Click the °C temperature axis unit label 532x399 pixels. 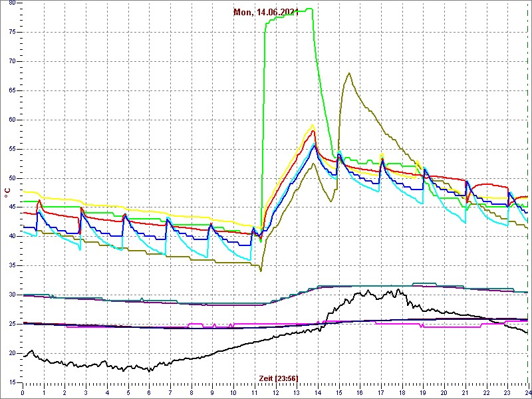[7, 192]
